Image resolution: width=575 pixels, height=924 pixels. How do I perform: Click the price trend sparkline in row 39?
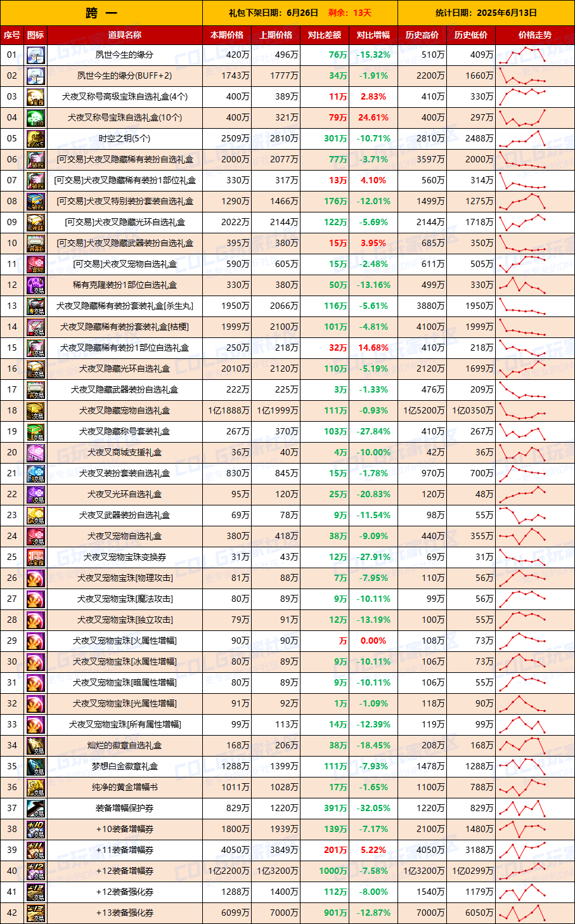click(x=522, y=850)
